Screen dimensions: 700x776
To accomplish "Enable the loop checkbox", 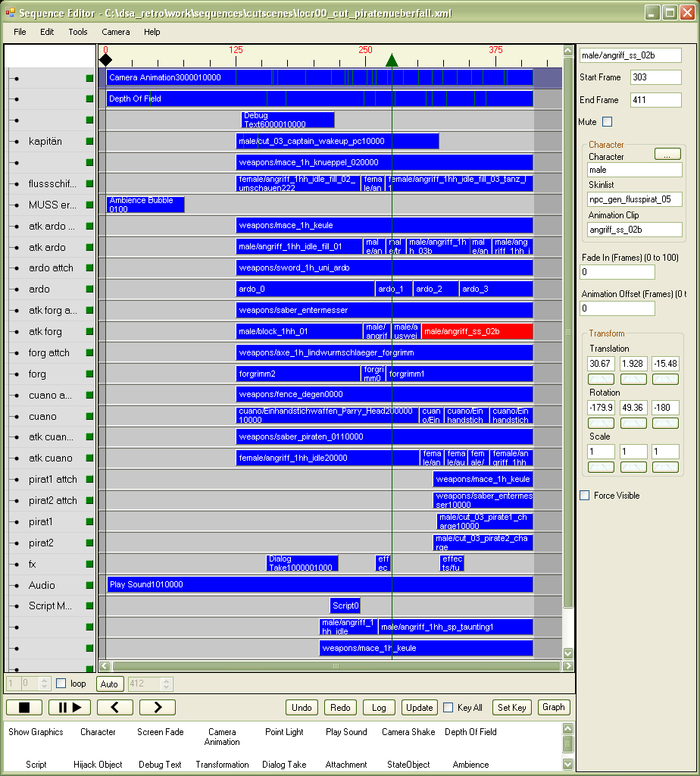I will click(62, 684).
